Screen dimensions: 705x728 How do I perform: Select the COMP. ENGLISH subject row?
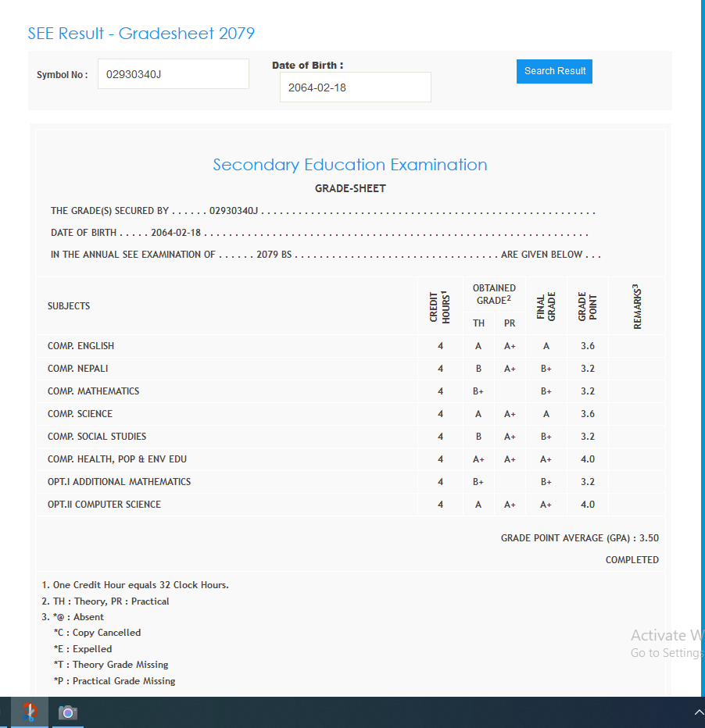(x=81, y=346)
